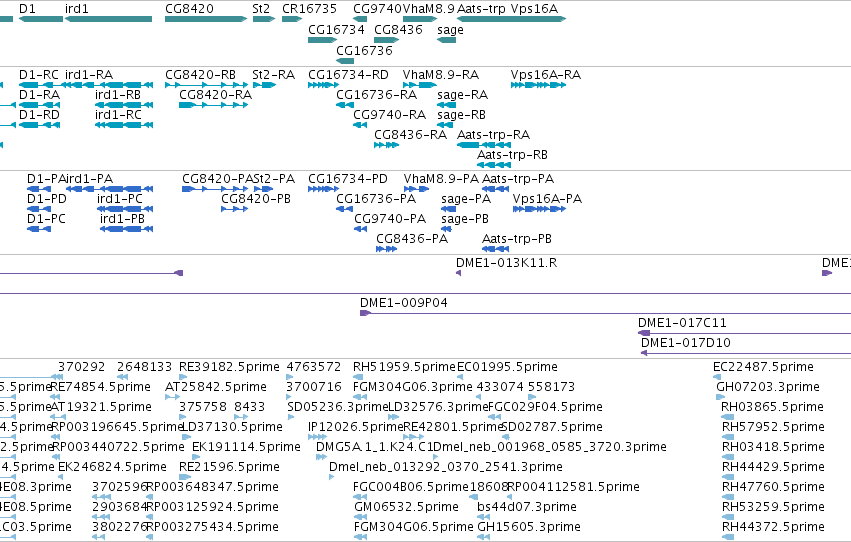Click the CG8436-PA protein feature
This screenshot has height=542, width=851.
[x=386, y=249]
